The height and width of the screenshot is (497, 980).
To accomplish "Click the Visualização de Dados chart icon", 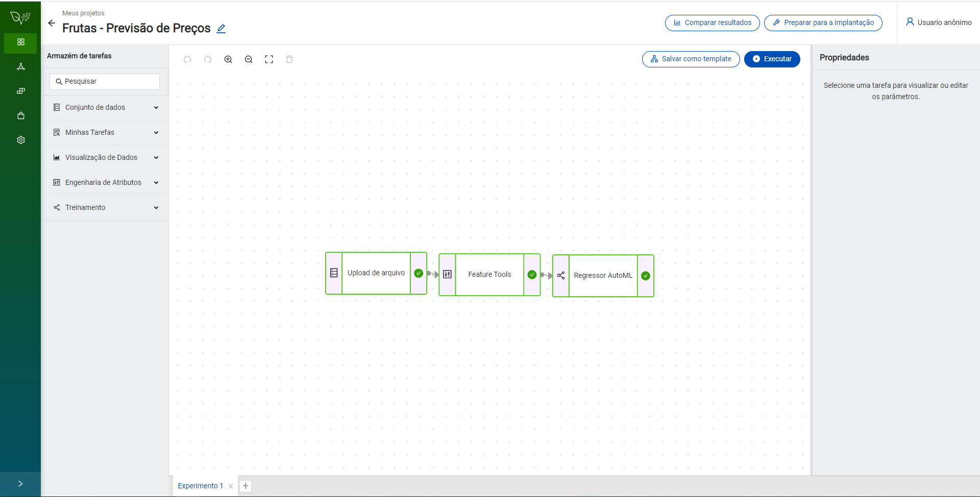I will coord(57,158).
